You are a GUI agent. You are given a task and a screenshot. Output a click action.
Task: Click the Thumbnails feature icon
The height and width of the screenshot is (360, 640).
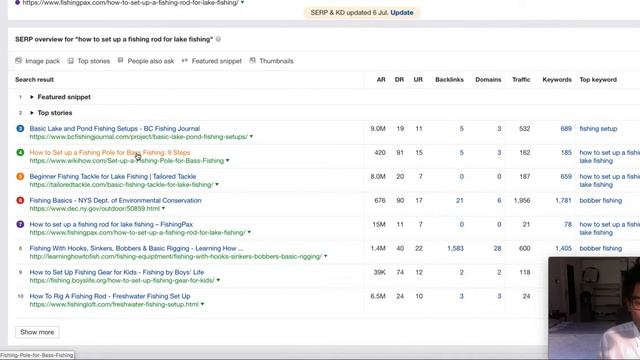coord(253,60)
